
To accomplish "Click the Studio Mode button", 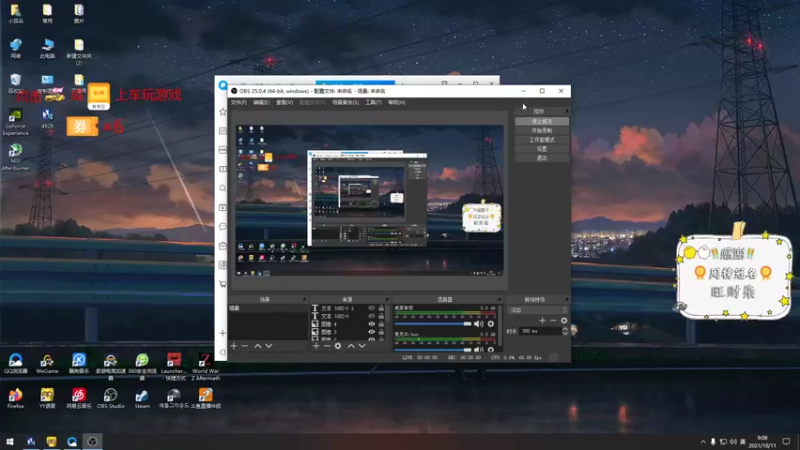I will 542,140.
